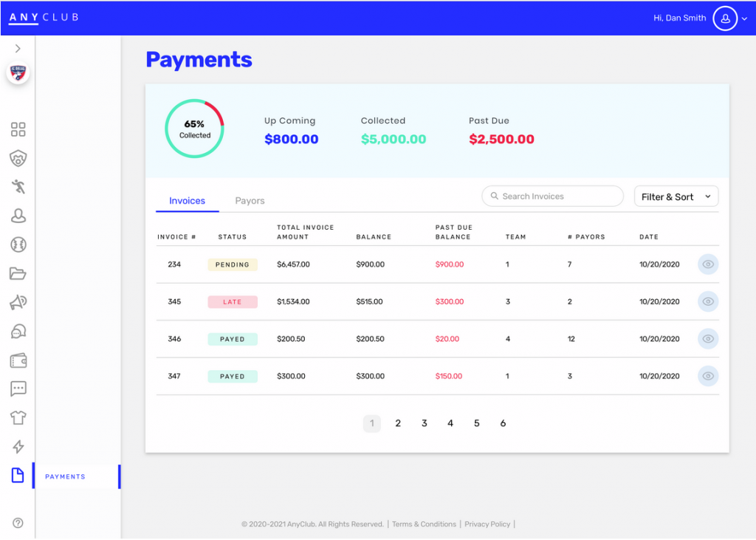756x540 pixels.
Task: Click the PAST DUE BALANCE column header
Action: [x=454, y=232]
